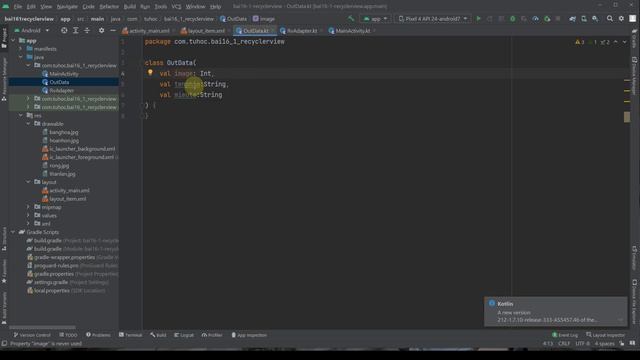Toggle the Problems tool window

point(98,335)
